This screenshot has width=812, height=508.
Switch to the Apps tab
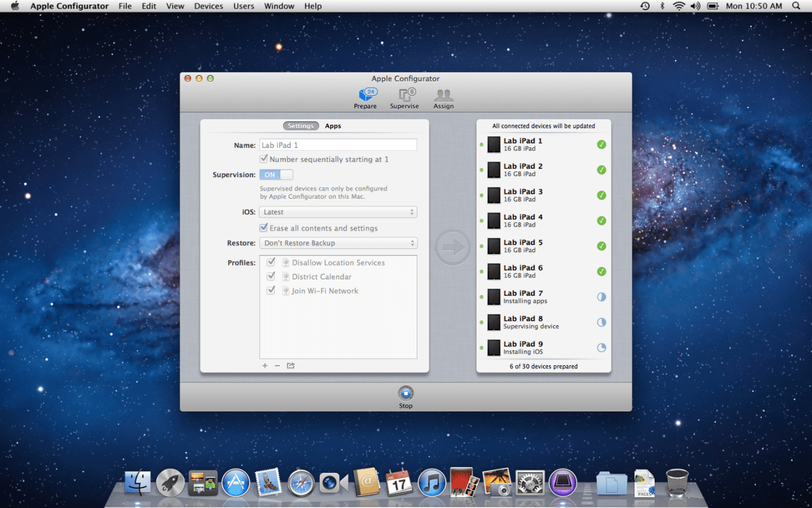332,126
